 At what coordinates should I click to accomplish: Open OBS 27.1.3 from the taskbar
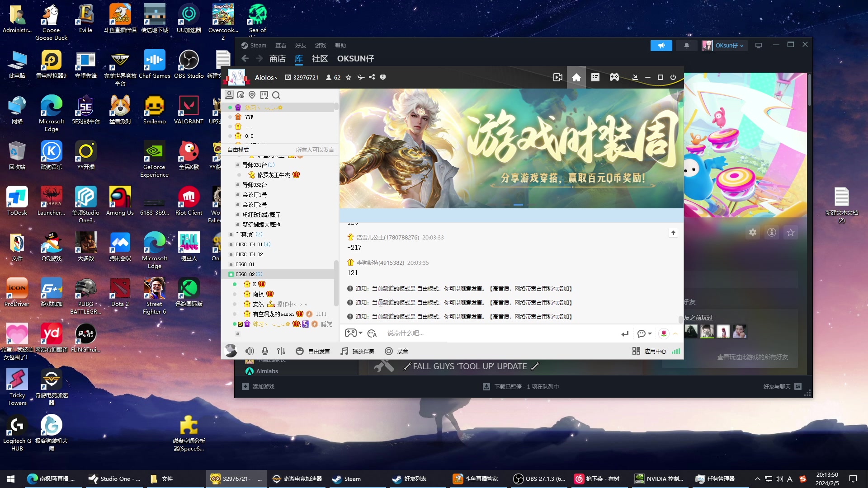[x=539, y=479]
